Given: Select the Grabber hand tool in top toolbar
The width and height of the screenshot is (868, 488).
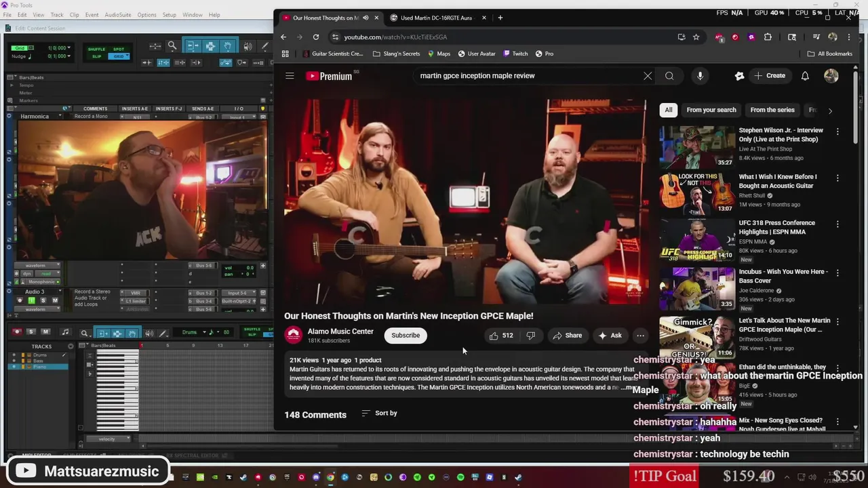Looking at the screenshot, I should point(228,46).
